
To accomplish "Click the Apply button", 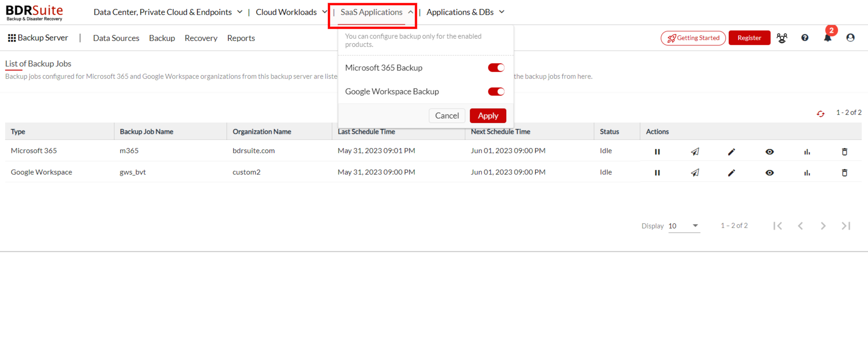I will pos(488,116).
